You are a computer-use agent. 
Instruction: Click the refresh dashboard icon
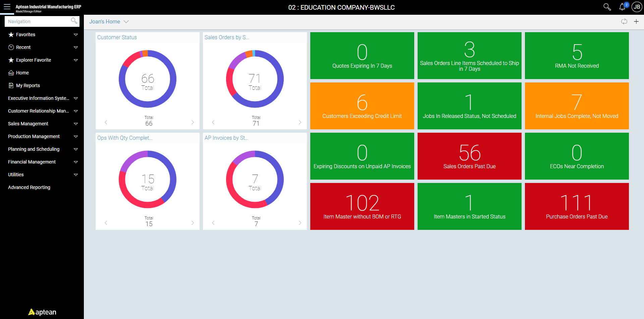pyautogui.click(x=624, y=21)
